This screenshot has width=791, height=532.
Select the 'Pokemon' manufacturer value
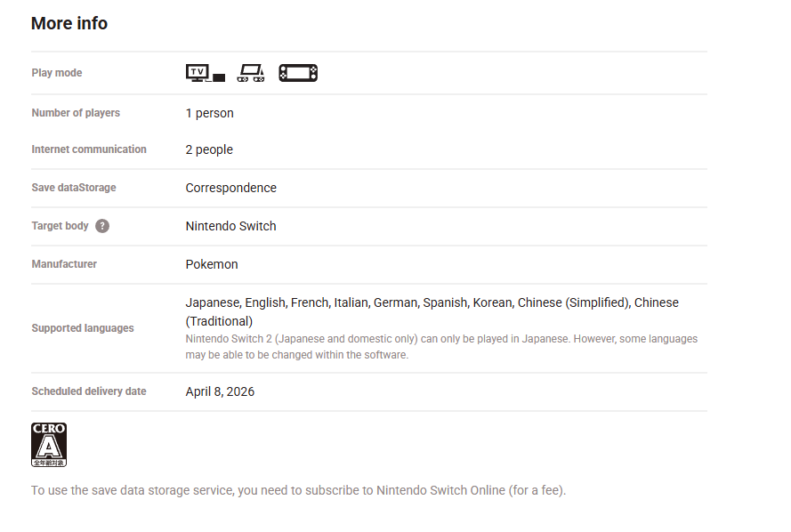click(212, 264)
